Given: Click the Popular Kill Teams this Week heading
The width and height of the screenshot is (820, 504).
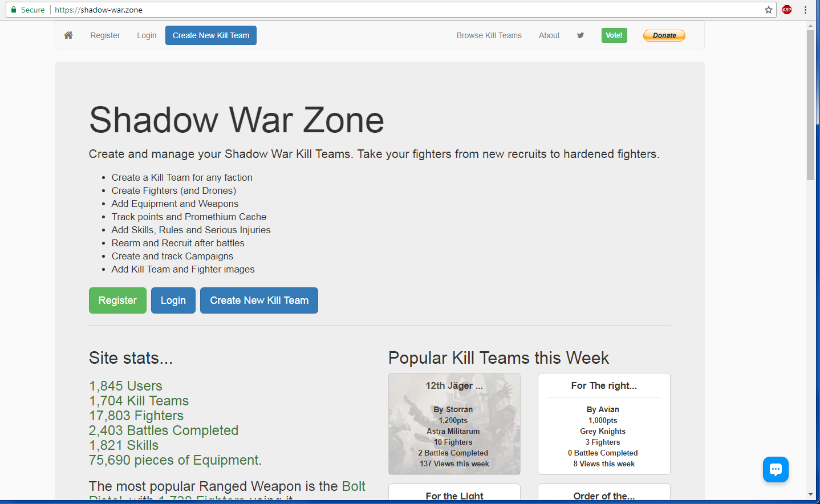Looking at the screenshot, I should tap(498, 357).
